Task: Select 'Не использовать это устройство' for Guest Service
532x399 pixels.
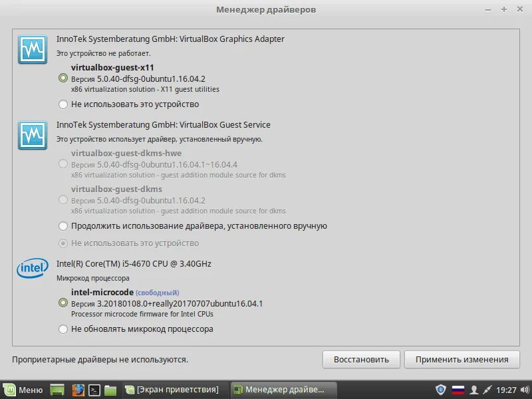Action: [x=63, y=243]
